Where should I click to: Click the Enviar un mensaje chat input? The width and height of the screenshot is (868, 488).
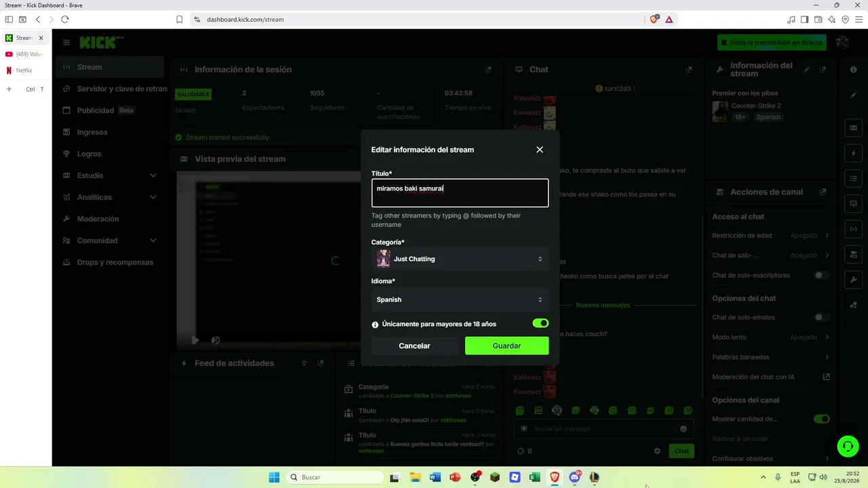604,429
